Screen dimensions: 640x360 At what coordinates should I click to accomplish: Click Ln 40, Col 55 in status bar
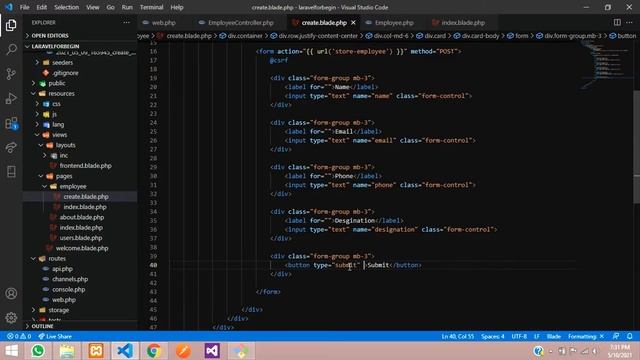coord(458,336)
